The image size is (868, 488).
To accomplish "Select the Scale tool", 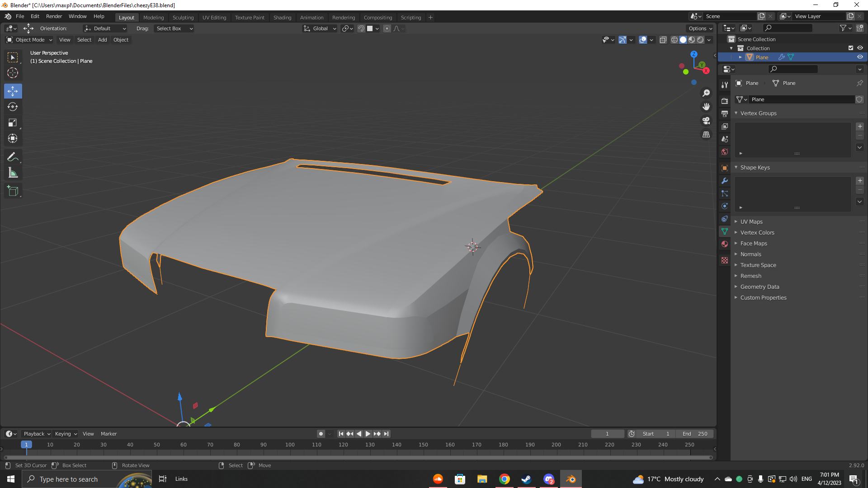I will click(x=13, y=123).
